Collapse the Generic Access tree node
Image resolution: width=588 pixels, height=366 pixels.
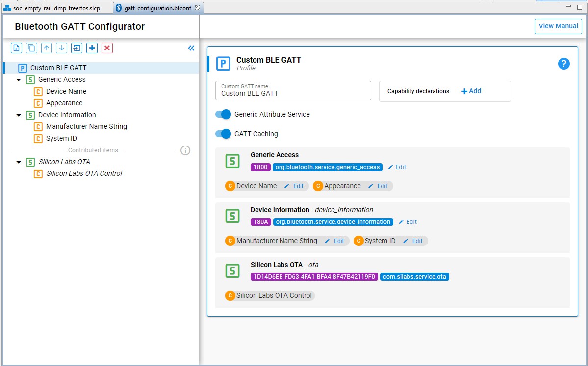tap(19, 80)
